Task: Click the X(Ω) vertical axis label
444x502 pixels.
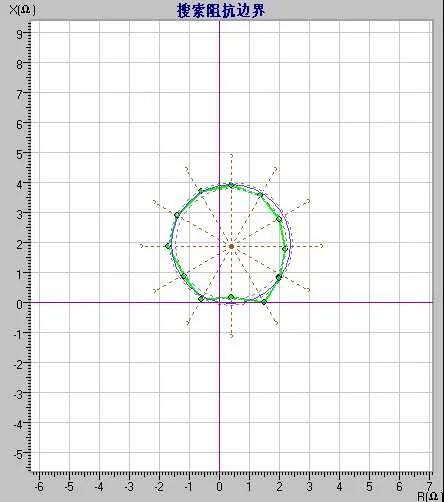Action: pyautogui.click(x=22, y=9)
